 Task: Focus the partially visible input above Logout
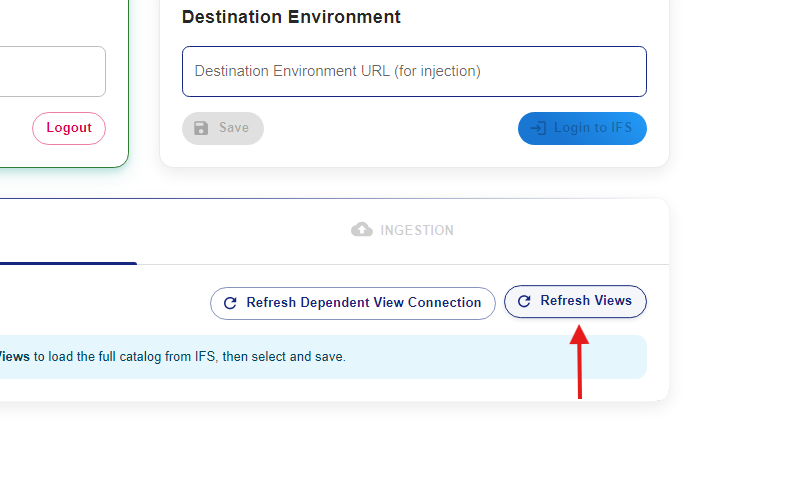pyautogui.click(x=53, y=71)
